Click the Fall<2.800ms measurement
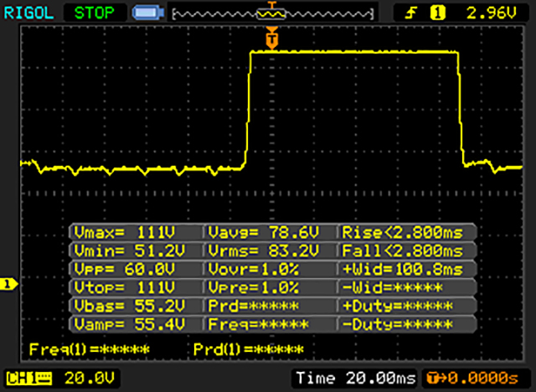Screen dimensions: 536x392 (x=403, y=251)
